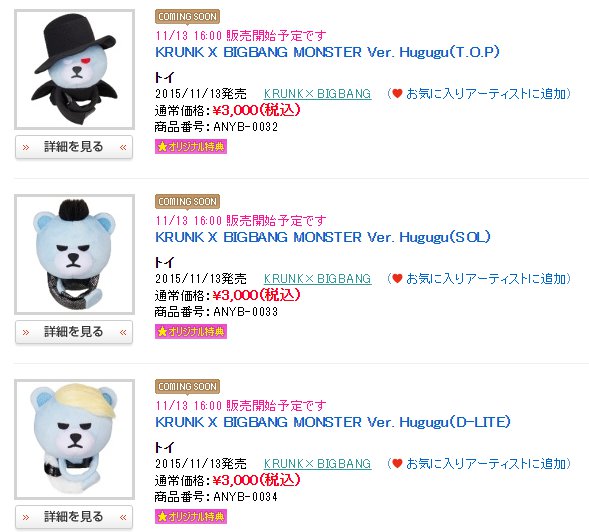View details button under D-LITE bear
Image resolution: width=589 pixels, height=532 pixels.
pos(74,517)
